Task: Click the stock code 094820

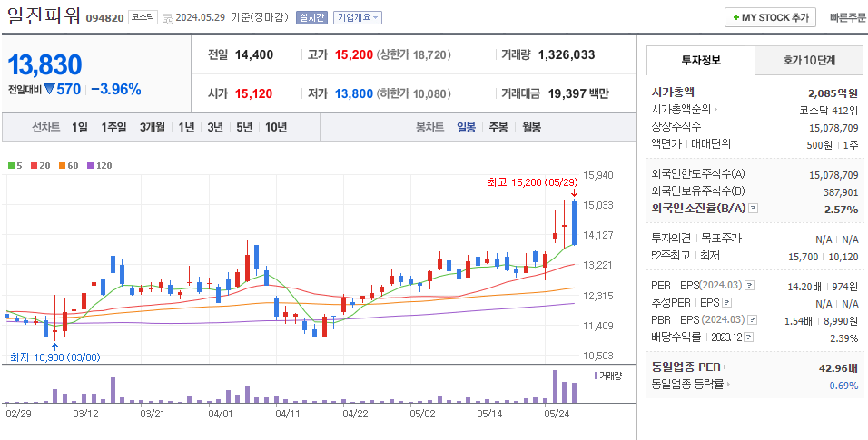Action: (x=104, y=18)
